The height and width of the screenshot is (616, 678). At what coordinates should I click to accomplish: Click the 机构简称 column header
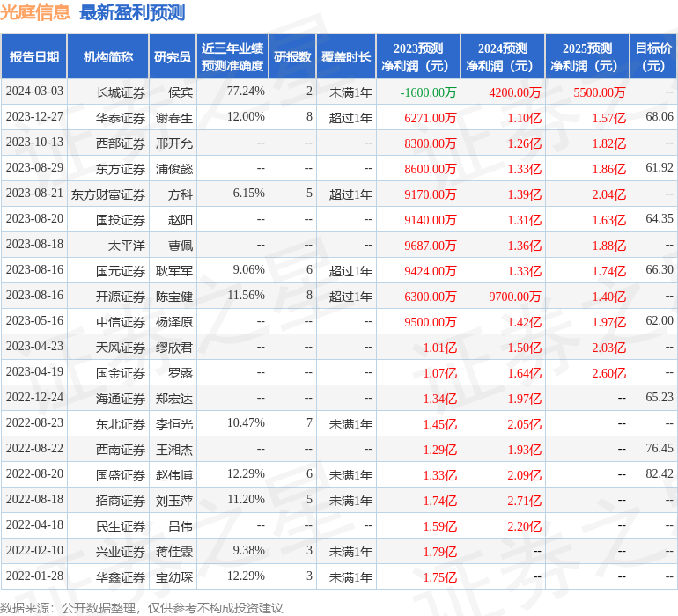pyautogui.click(x=107, y=57)
